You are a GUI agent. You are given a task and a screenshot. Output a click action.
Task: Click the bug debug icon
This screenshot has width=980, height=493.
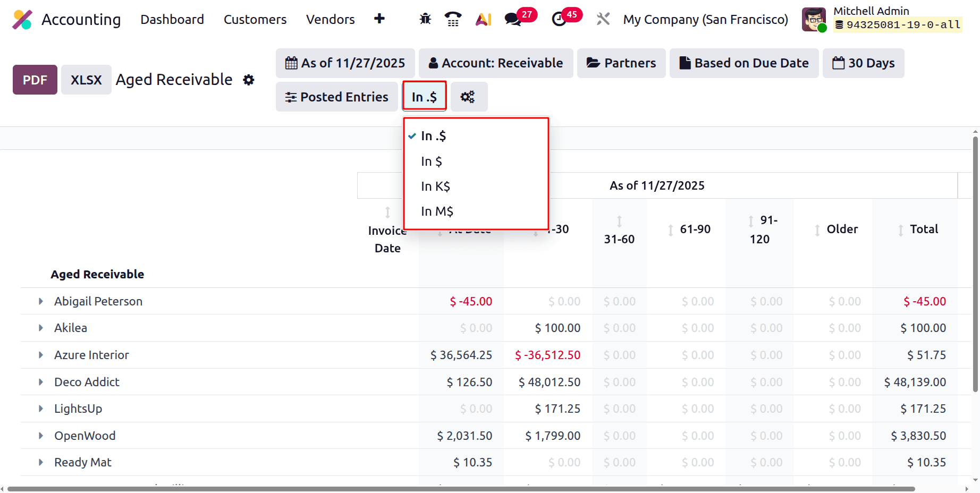(x=425, y=19)
